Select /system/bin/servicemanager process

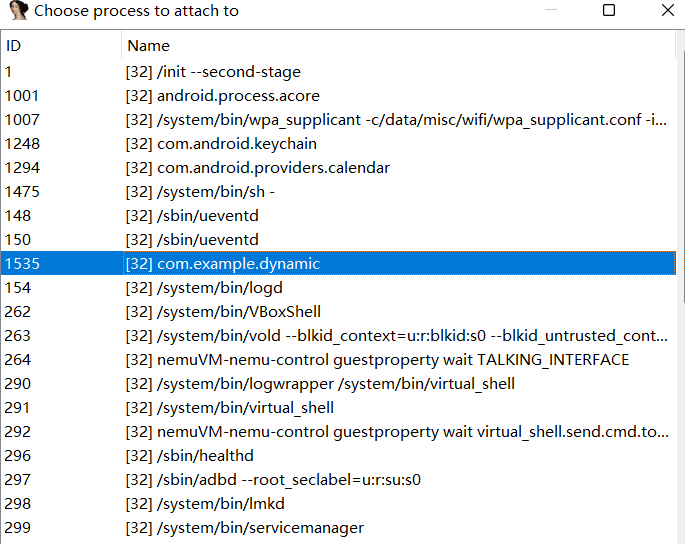coord(338,528)
